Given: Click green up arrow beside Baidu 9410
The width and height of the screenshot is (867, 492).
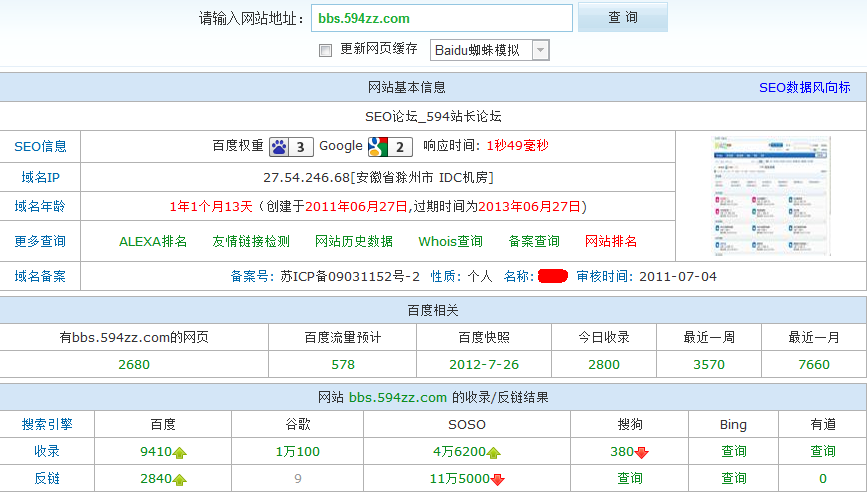Looking at the screenshot, I should pos(180,453).
